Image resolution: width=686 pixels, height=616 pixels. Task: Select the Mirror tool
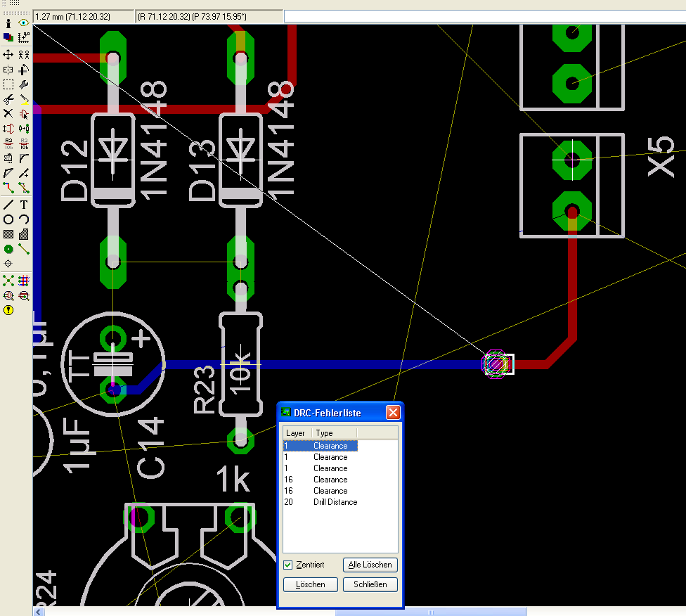pyautogui.click(x=8, y=69)
